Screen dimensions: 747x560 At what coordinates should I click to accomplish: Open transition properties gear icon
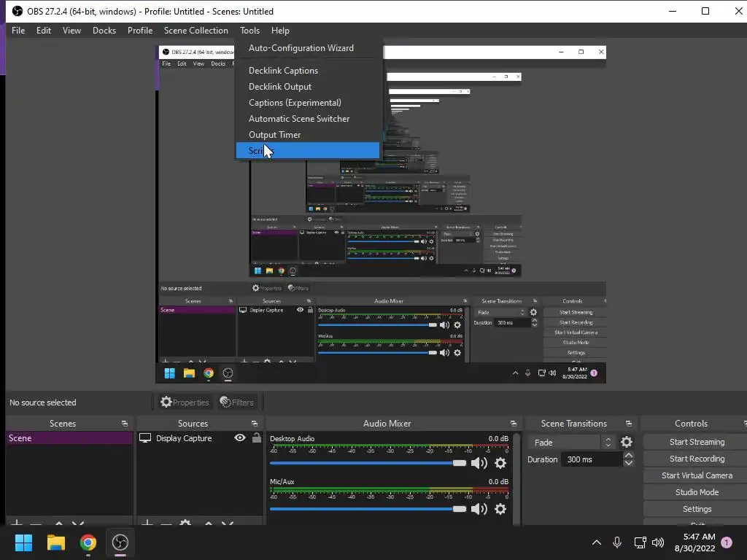pyautogui.click(x=627, y=443)
